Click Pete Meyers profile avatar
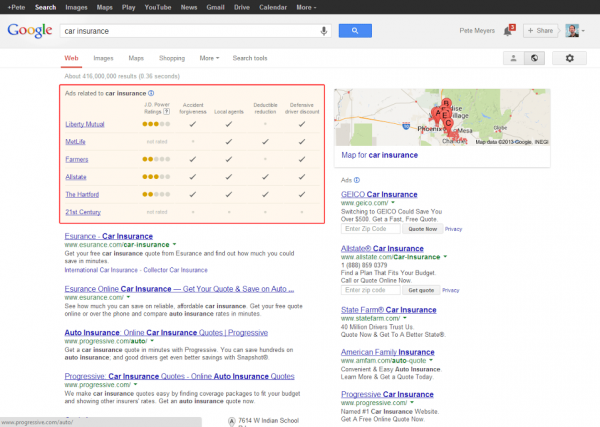Image resolution: width=600 pixels, height=427 pixels. (x=572, y=31)
